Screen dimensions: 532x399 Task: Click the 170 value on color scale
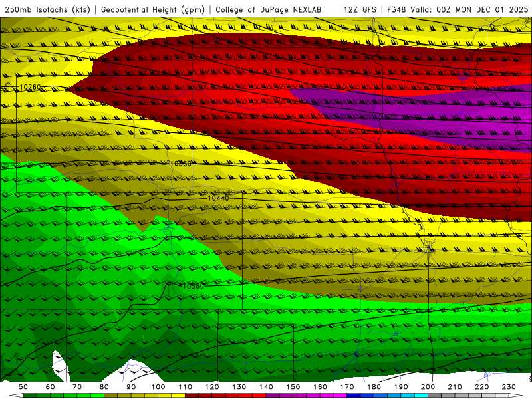coord(347,387)
